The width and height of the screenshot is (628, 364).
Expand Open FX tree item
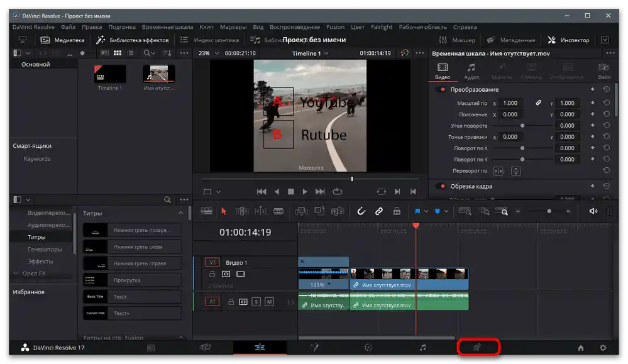tap(16, 273)
